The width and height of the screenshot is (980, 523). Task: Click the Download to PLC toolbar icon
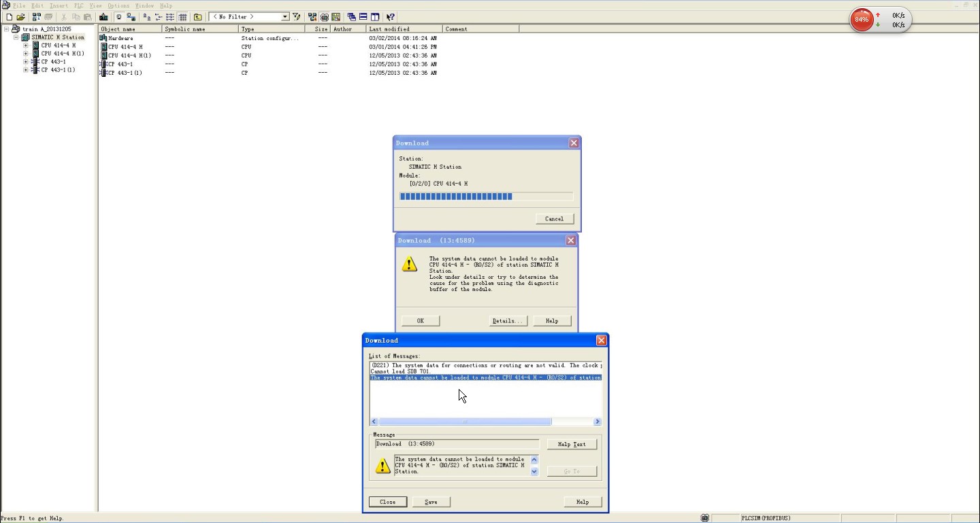(x=103, y=17)
